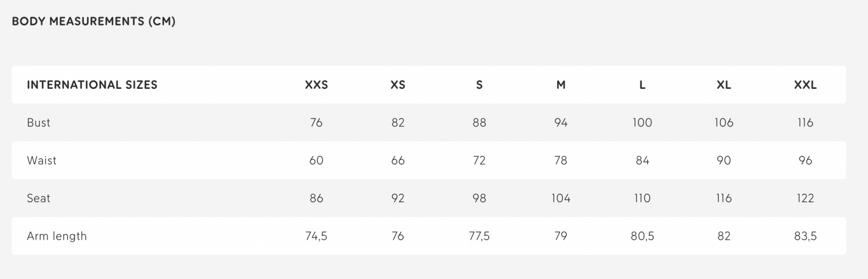Choose the M size column header
The height and width of the screenshot is (279, 868).
tap(561, 85)
